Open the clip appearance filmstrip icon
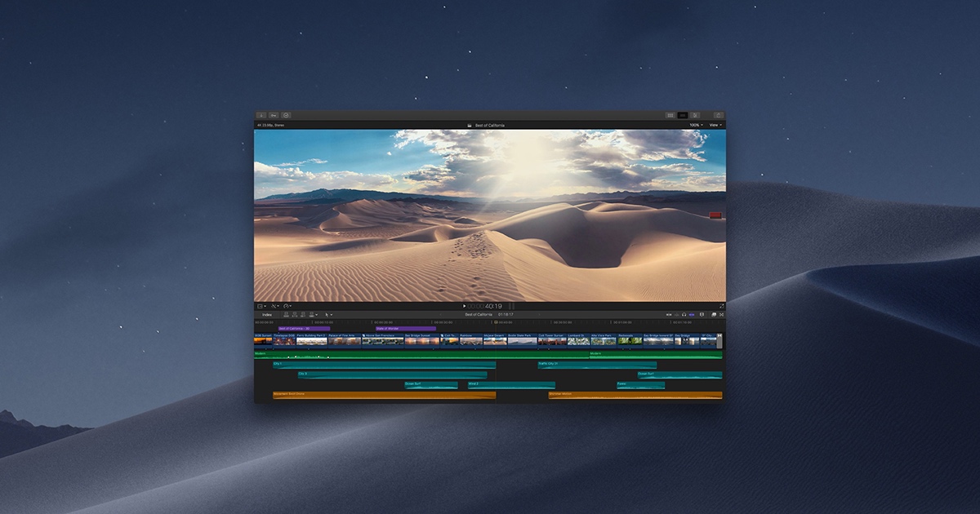 (702, 315)
